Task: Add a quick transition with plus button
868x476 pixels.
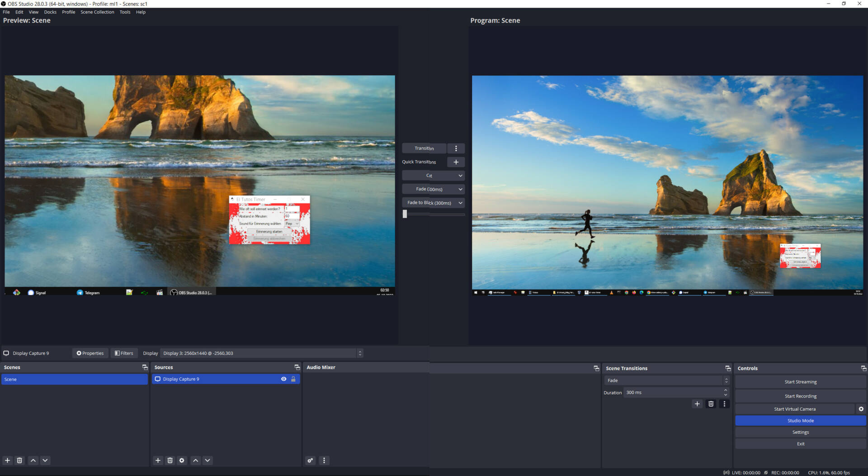Action: pyautogui.click(x=456, y=162)
